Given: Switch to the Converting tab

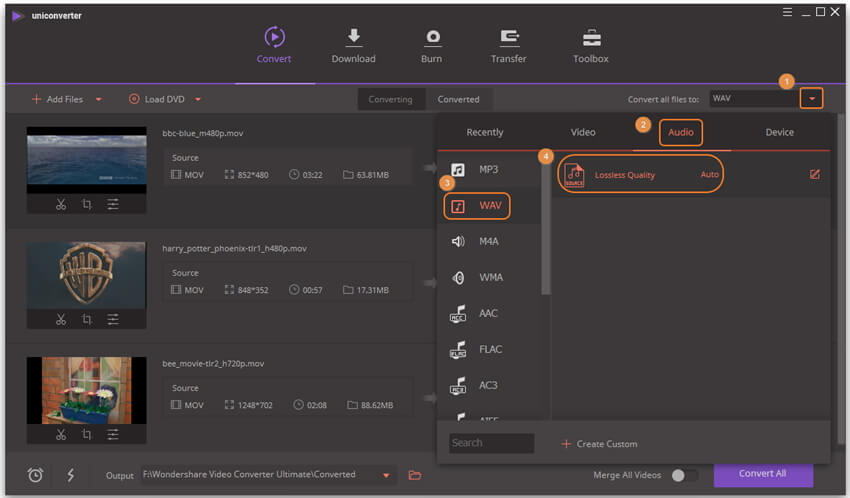Looking at the screenshot, I should pos(390,99).
